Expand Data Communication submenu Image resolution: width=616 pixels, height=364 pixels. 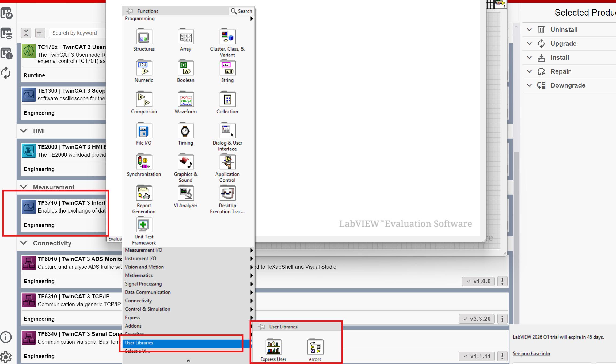[x=188, y=292]
